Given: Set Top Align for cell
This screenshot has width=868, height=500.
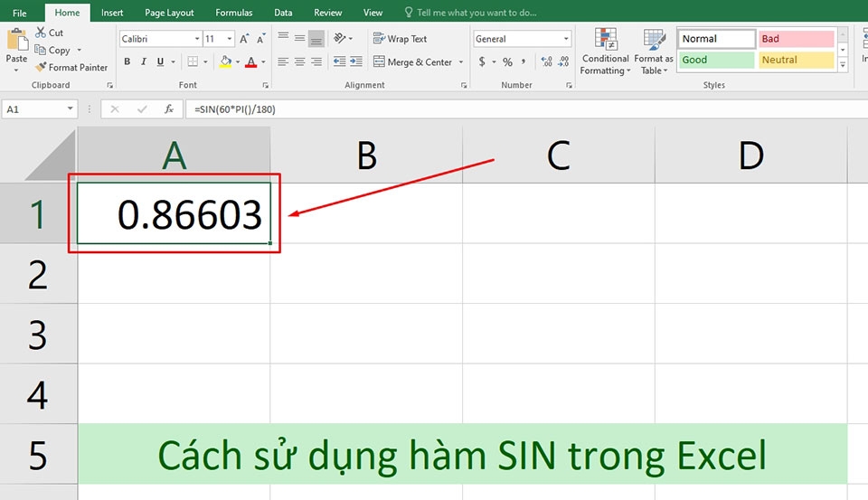Looking at the screenshot, I should (283, 38).
